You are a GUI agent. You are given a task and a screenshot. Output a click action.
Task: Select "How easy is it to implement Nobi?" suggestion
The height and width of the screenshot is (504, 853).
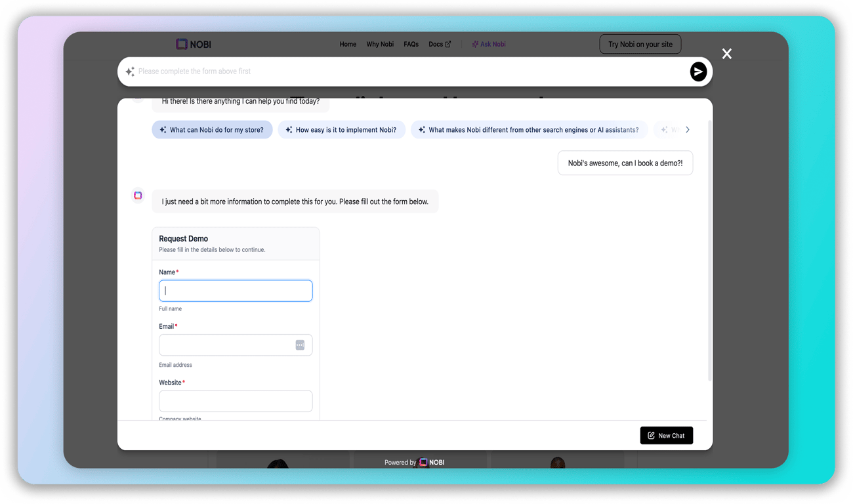[342, 130]
